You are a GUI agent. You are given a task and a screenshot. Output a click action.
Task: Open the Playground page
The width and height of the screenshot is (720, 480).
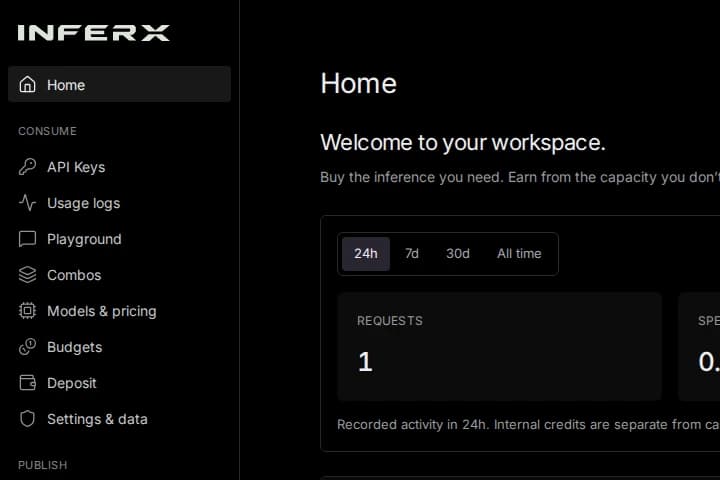pyautogui.click(x=119, y=239)
